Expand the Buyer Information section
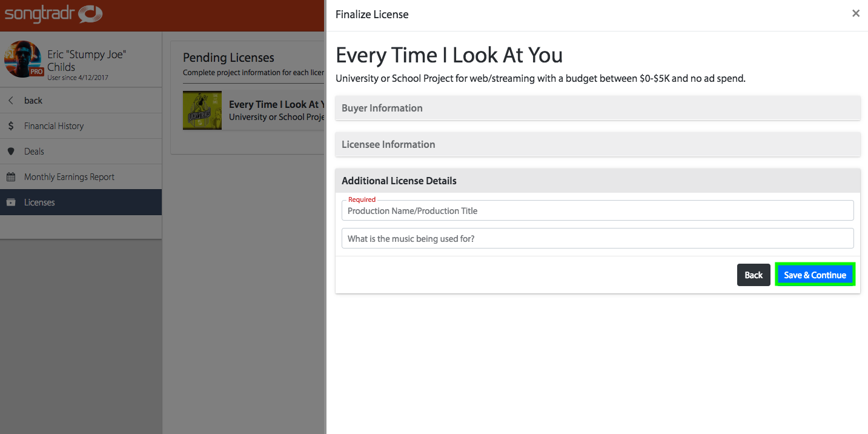The height and width of the screenshot is (434, 868). (598, 108)
